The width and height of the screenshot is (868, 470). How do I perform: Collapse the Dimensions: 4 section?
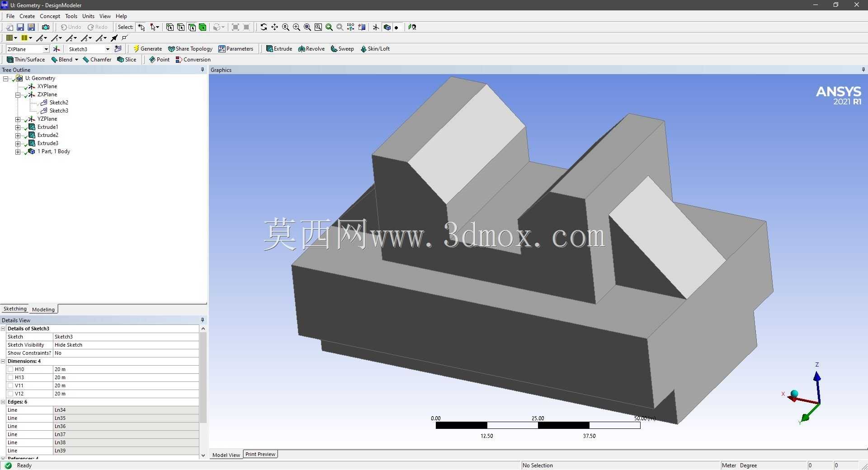(x=3, y=361)
